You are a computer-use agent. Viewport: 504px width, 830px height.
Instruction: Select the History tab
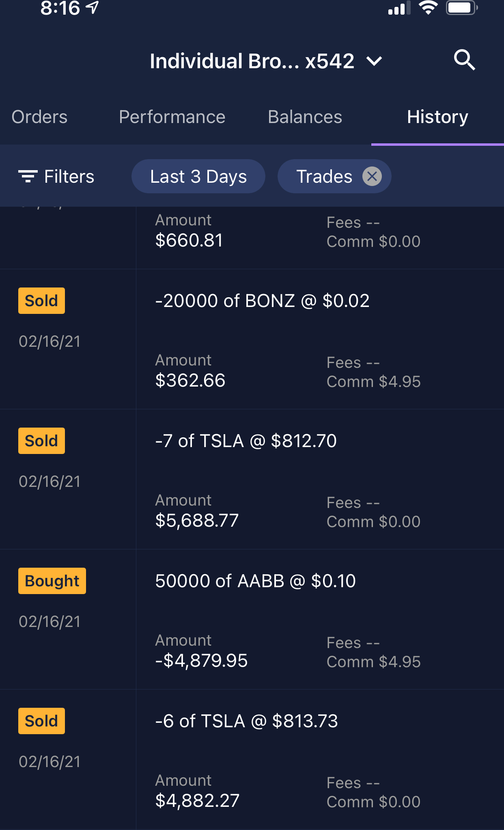click(x=437, y=117)
